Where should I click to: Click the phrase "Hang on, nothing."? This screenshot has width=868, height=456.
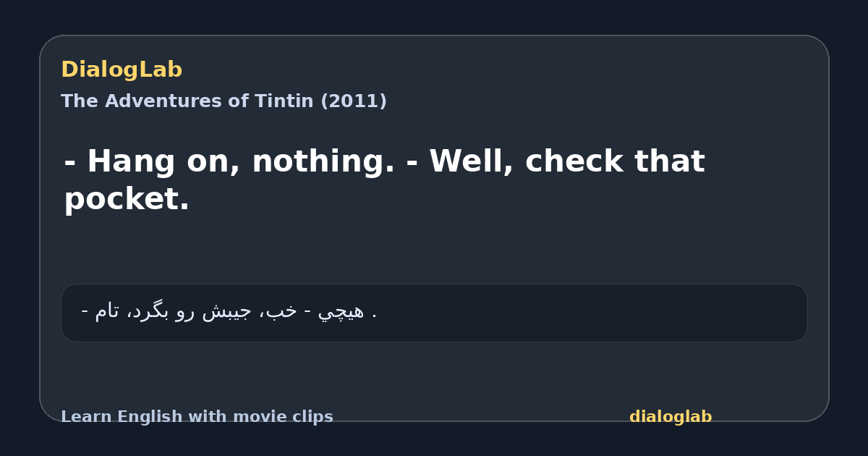(x=240, y=162)
